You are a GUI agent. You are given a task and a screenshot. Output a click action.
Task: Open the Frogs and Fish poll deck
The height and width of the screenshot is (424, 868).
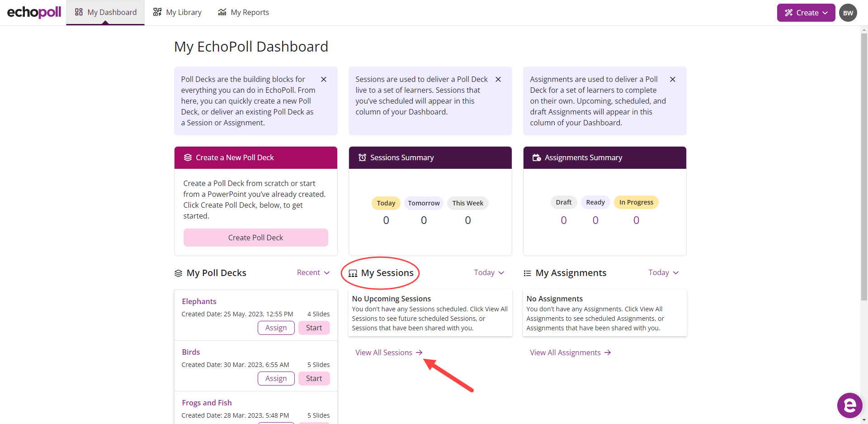pos(207,403)
